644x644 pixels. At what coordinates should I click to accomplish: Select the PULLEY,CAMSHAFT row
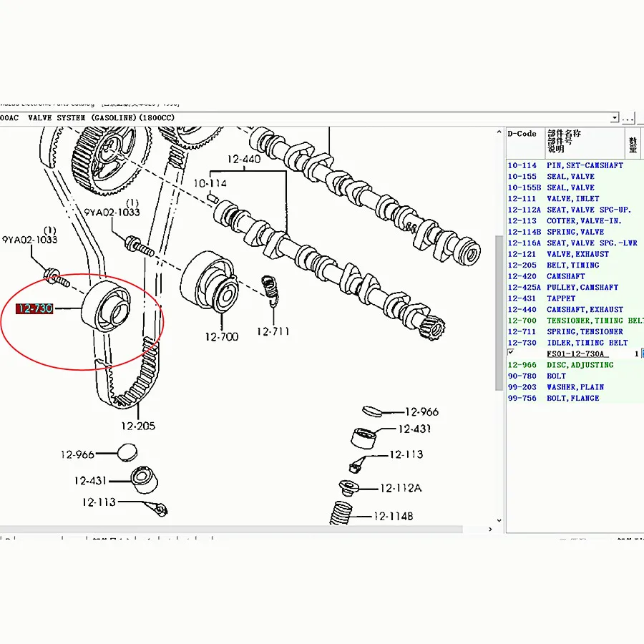point(575,288)
